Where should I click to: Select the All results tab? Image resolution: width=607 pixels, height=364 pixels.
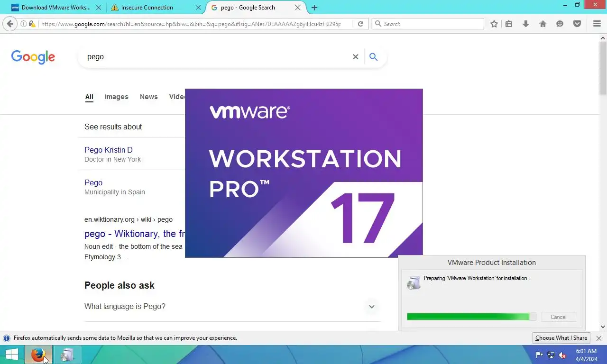89,97
